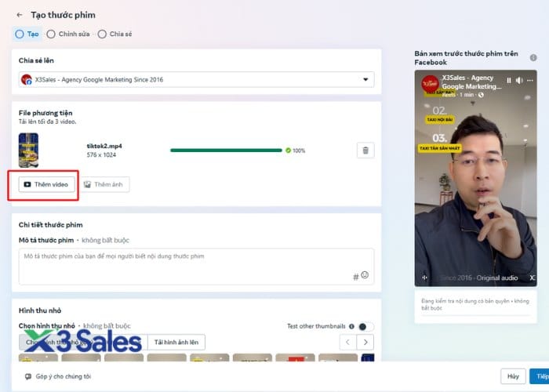Select the Chia sẻ step

click(115, 34)
